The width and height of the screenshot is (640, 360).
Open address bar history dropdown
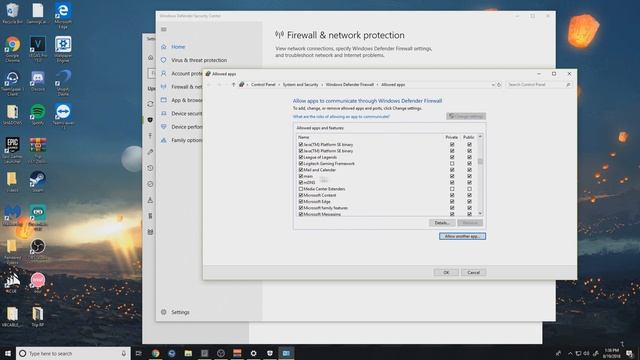[x=493, y=84]
